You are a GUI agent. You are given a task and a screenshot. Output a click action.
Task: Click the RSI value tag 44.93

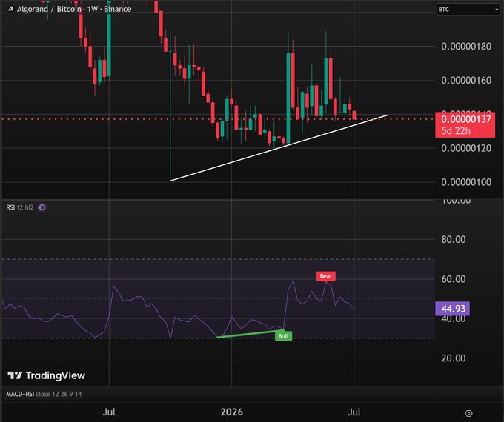click(453, 309)
